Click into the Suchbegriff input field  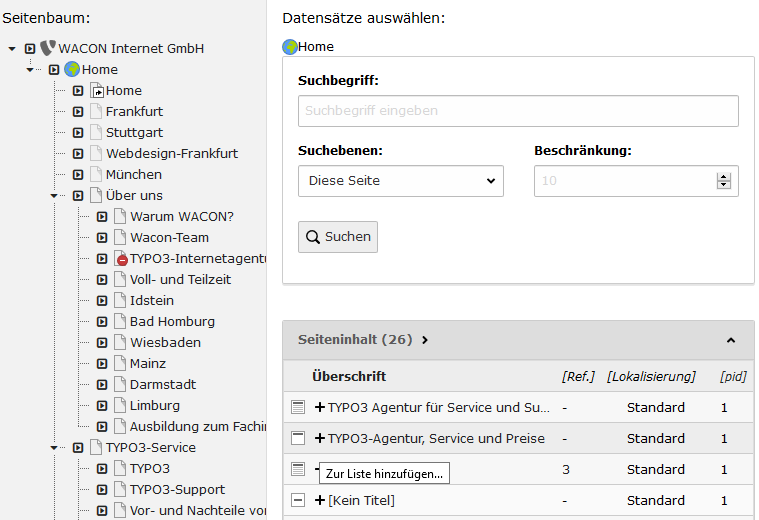coord(518,111)
